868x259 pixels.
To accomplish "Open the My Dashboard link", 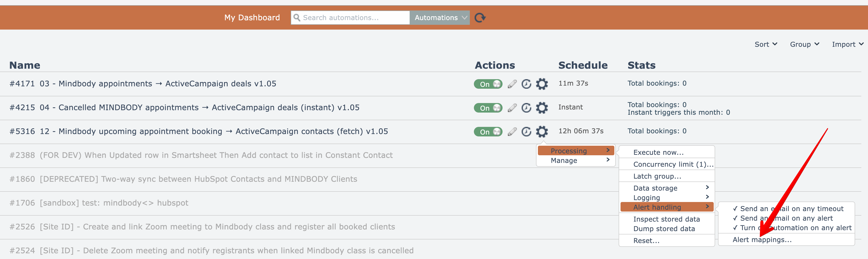I will (252, 17).
